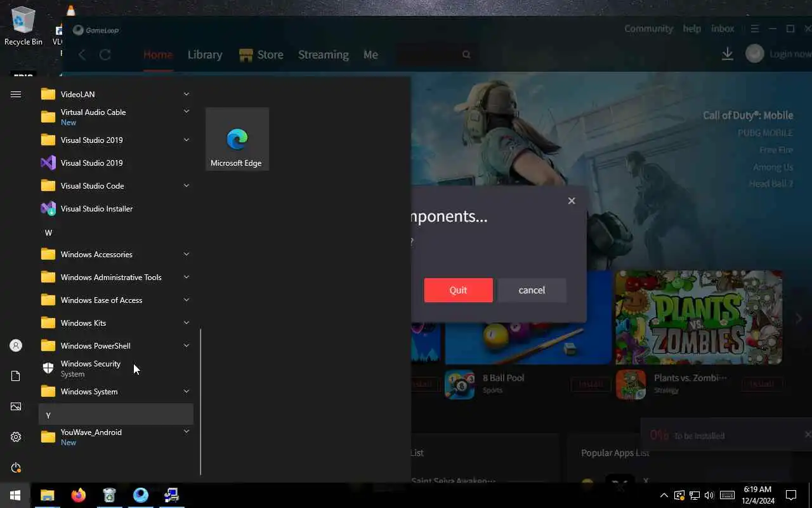Open Recycle Bin on the desktop
Viewport: 812px width, 508px height.
pyautogui.click(x=23, y=27)
